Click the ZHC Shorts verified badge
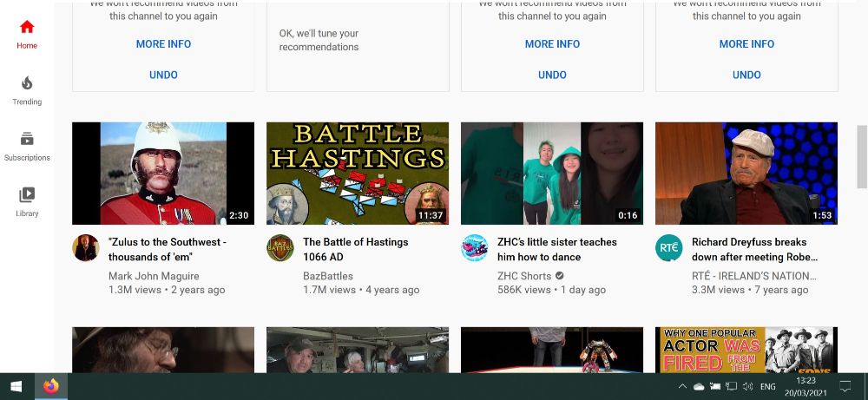The height and width of the screenshot is (400, 868). click(560, 276)
